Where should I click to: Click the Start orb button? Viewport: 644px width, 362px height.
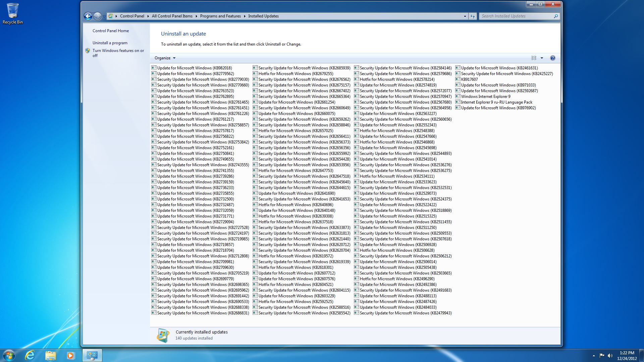pos(9,355)
